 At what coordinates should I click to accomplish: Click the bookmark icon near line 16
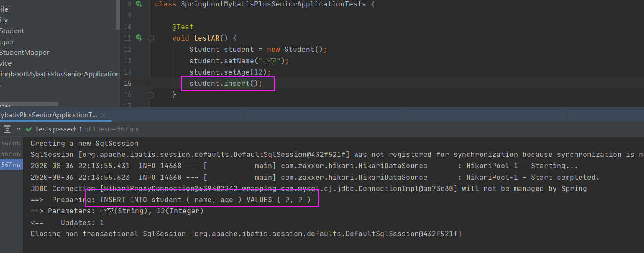click(151, 94)
